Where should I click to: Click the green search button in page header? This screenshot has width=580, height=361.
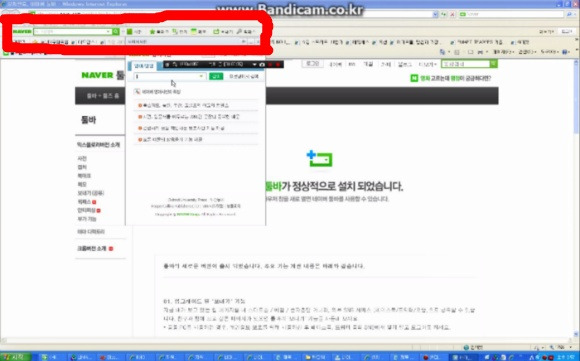click(x=493, y=64)
